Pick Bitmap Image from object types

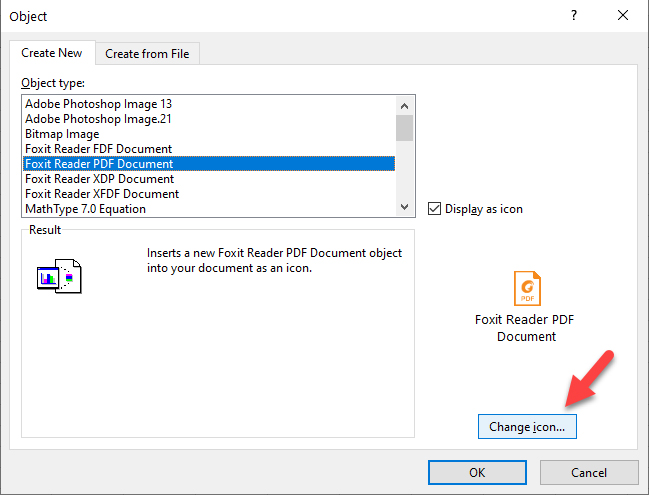[209, 134]
